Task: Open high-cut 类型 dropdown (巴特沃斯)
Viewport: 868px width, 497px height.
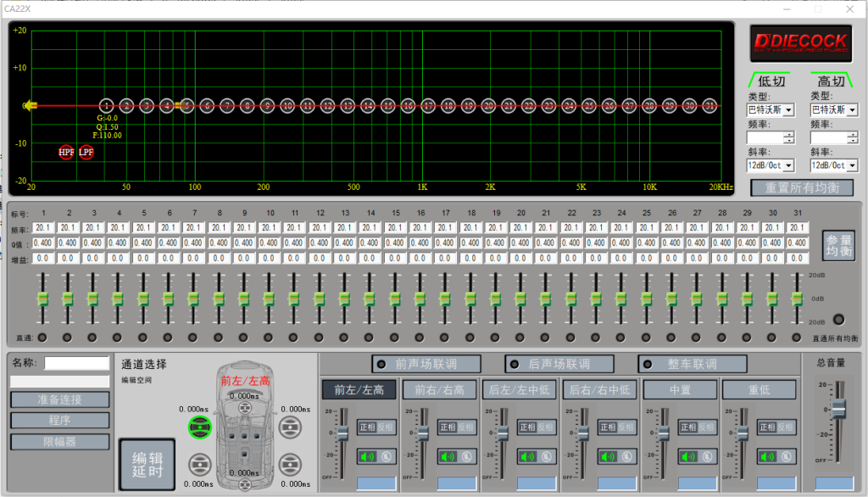Action: [x=834, y=109]
